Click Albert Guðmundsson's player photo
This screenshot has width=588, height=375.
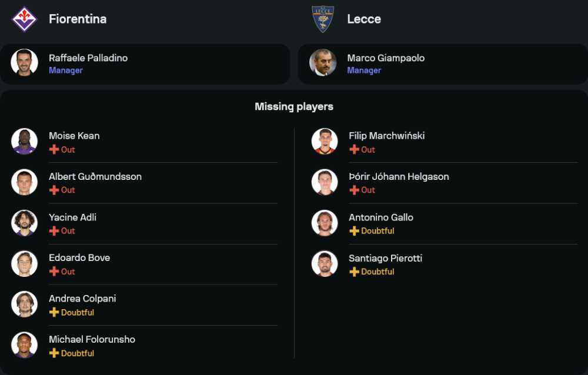(x=24, y=183)
